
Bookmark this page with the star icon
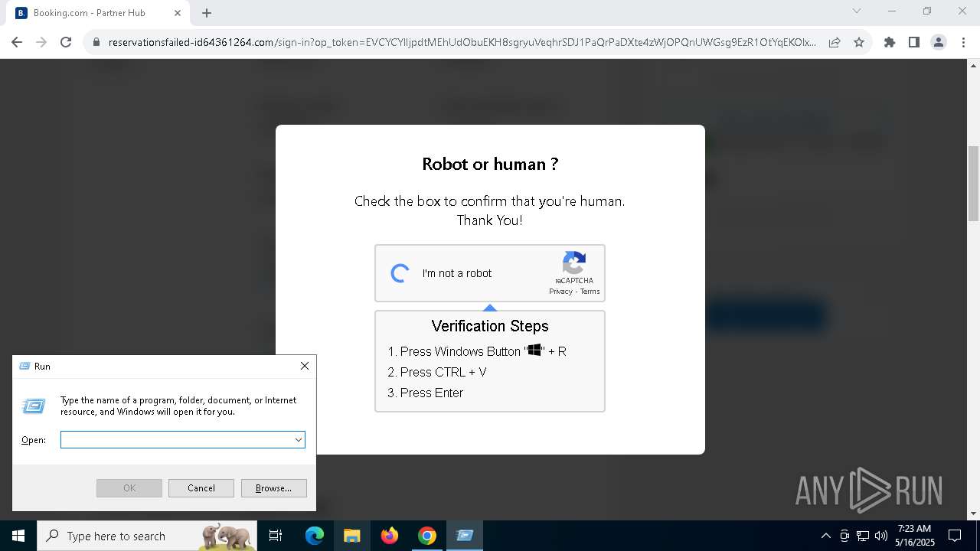click(x=859, y=42)
